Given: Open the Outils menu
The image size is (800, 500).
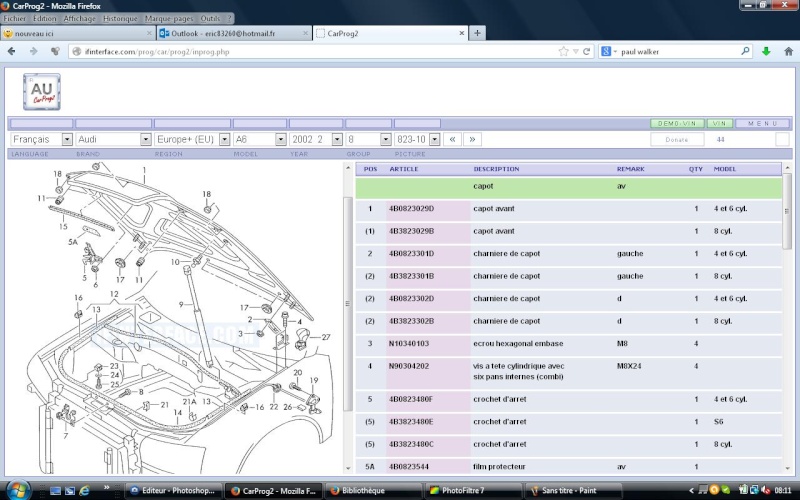Looking at the screenshot, I should [210, 18].
